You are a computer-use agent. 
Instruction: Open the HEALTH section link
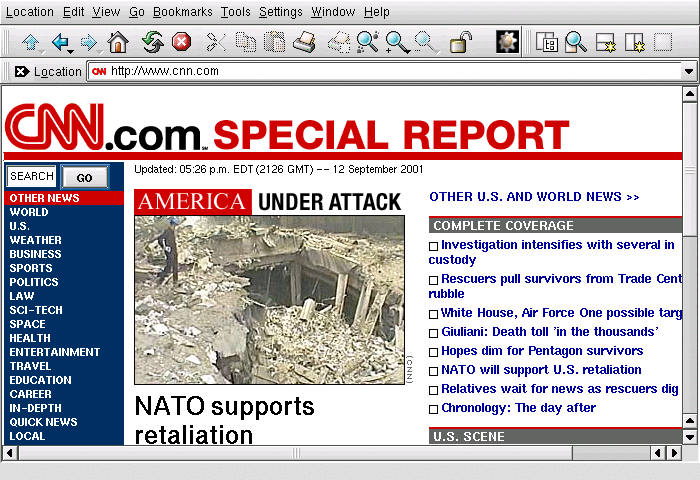30,338
